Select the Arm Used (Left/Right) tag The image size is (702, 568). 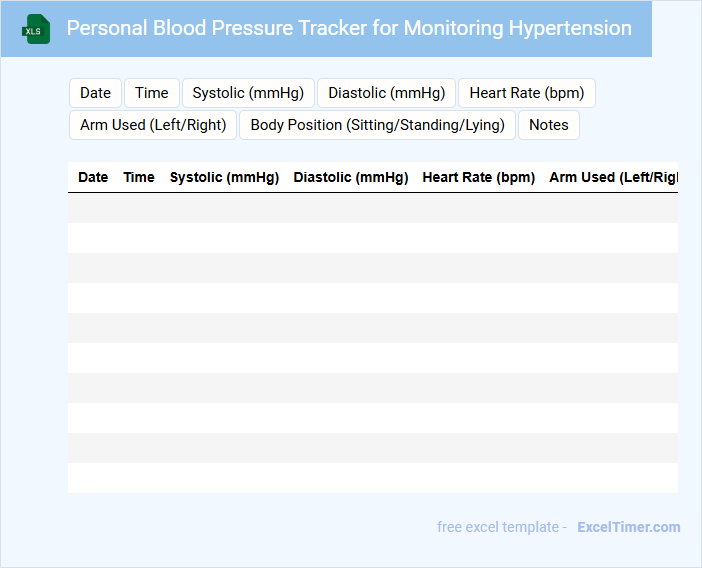tap(153, 125)
